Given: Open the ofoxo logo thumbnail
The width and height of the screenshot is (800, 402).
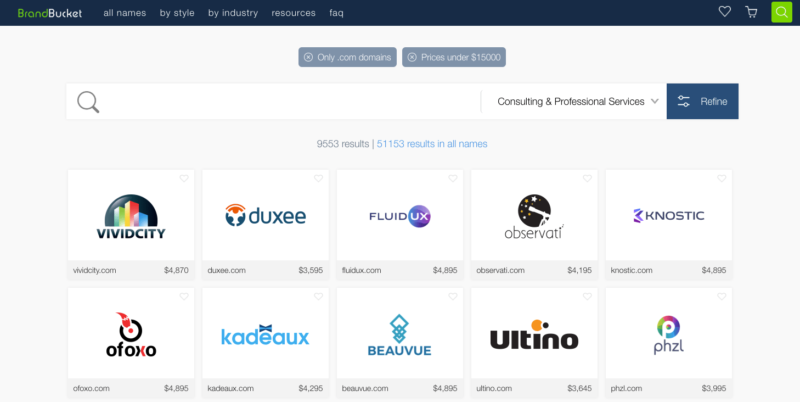Looking at the screenshot, I should [x=131, y=334].
